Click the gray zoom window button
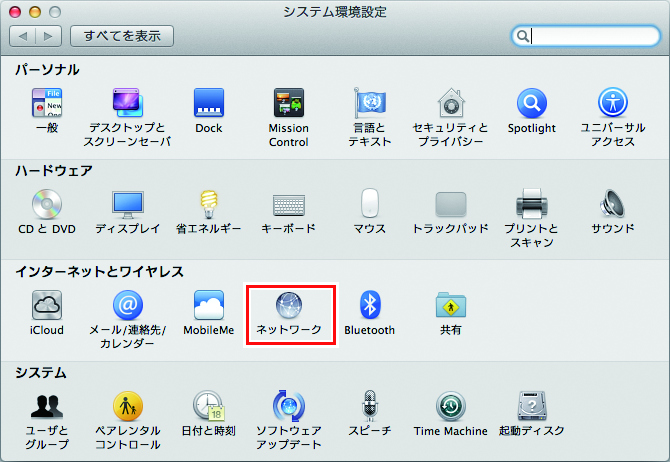Viewport: 670px width, 462px height. (55, 12)
